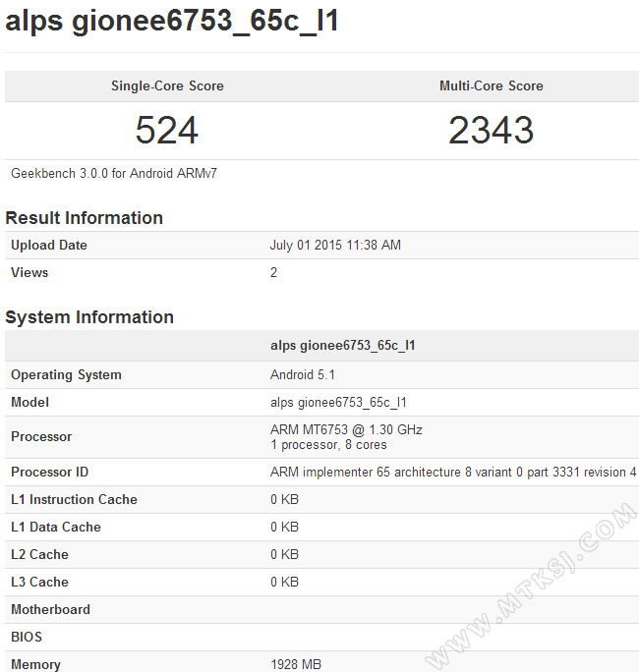This screenshot has height=672, width=639.
Task: Click the ARM MT6753 @ 1.30 GHz value
Action: coord(346,429)
